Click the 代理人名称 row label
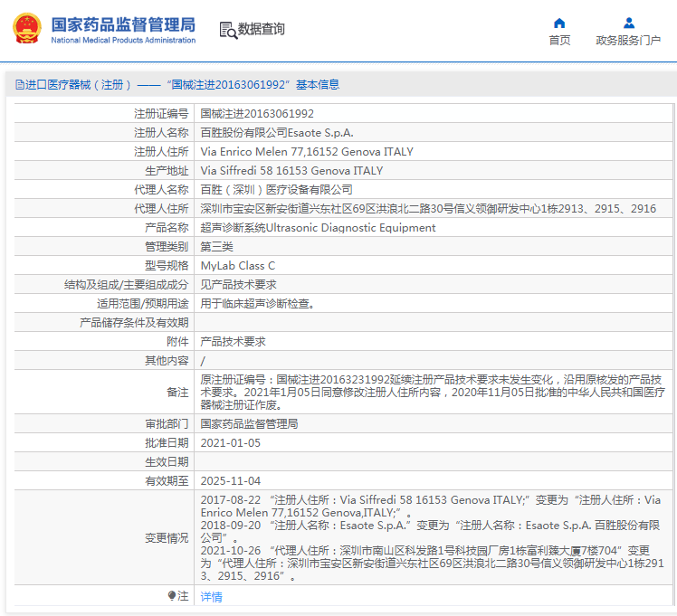The height and width of the screenshot is (616, 677). tap(161, 190)
